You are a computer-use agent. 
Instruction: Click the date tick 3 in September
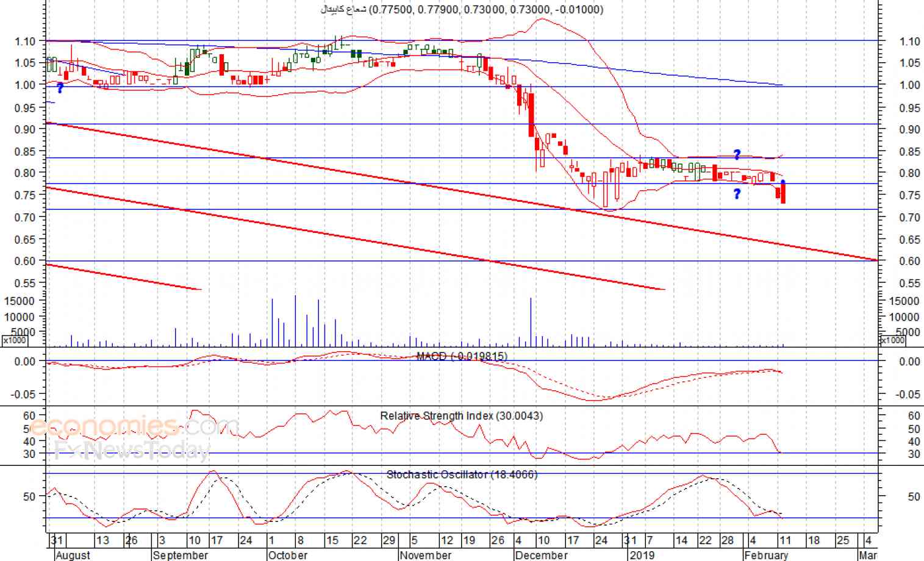pyautogui.click(x=162, y=540)
